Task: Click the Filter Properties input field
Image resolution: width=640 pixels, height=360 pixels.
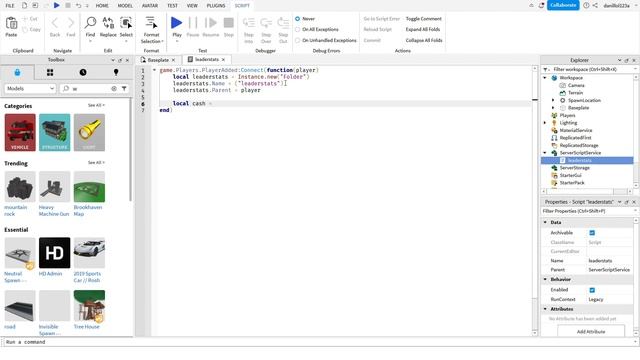Action: pos(588,211)
